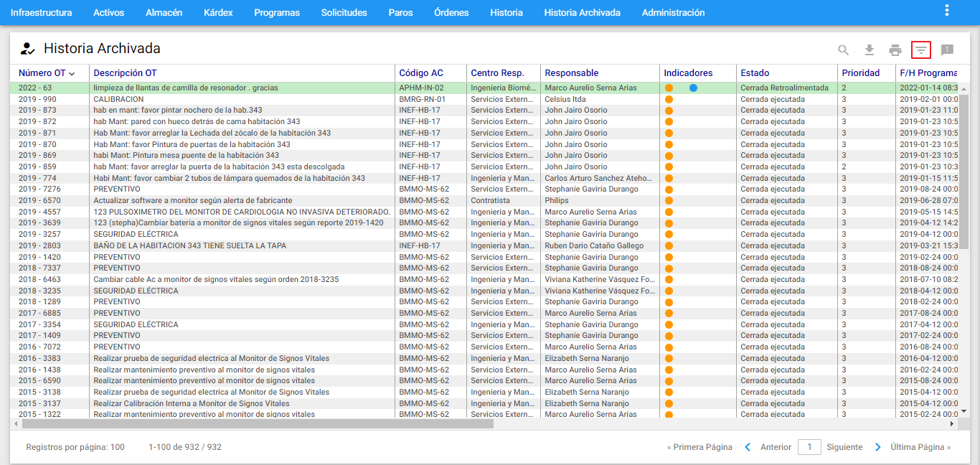Sort by Prioridad column header

[861, 73]
